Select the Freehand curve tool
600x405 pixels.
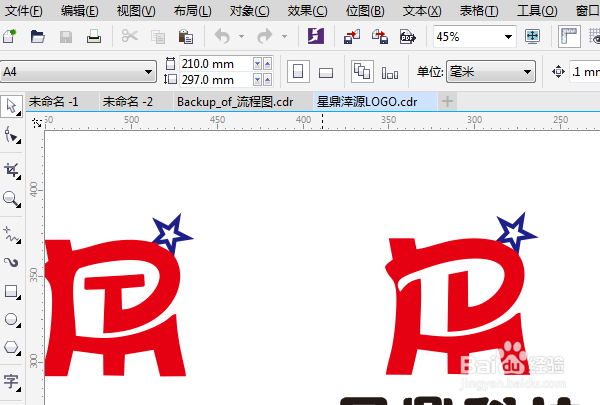coord(12,234)
